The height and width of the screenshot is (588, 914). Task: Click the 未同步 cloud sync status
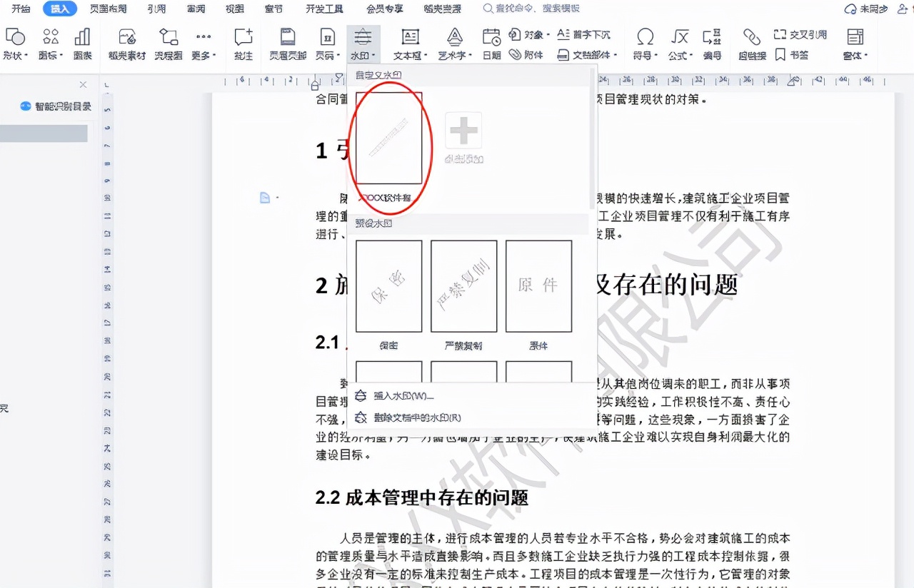pyautogui.click(x=865, y=9)
